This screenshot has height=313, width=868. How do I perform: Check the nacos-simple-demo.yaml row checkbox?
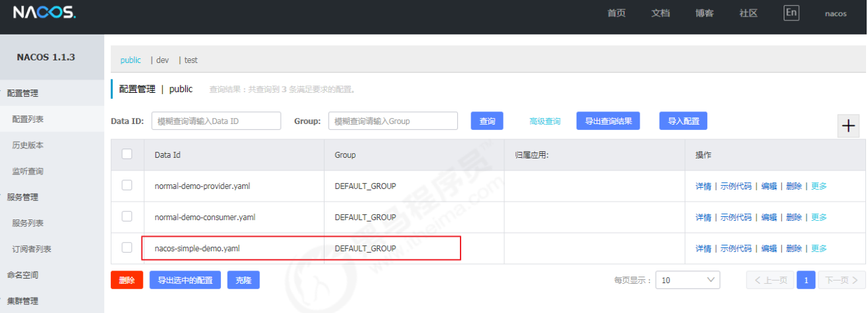click(127, 247)
